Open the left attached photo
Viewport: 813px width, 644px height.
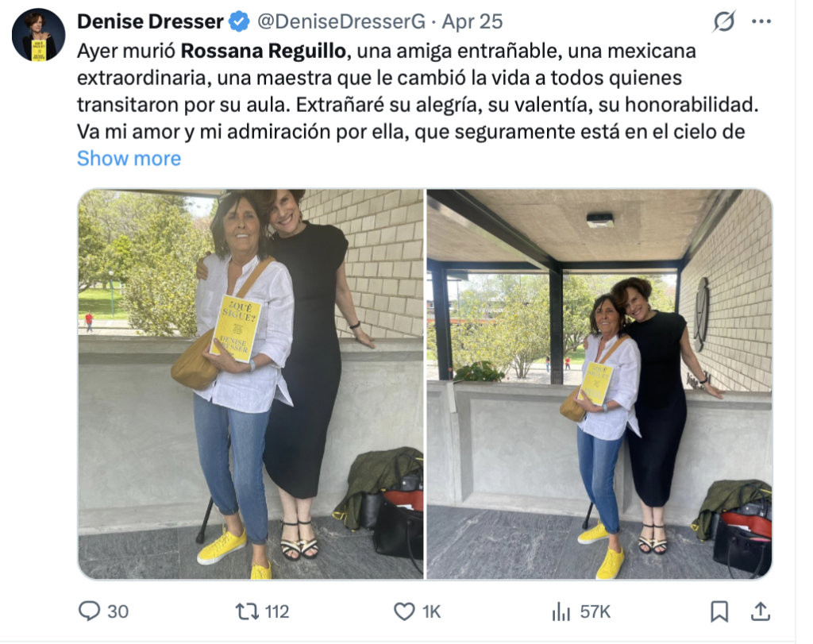tap(250, 384)
